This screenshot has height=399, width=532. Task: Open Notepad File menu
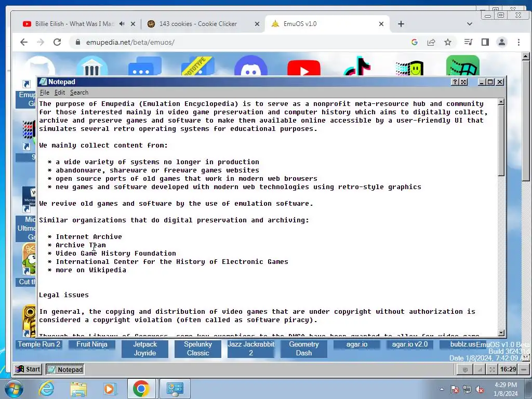[45, 92]
